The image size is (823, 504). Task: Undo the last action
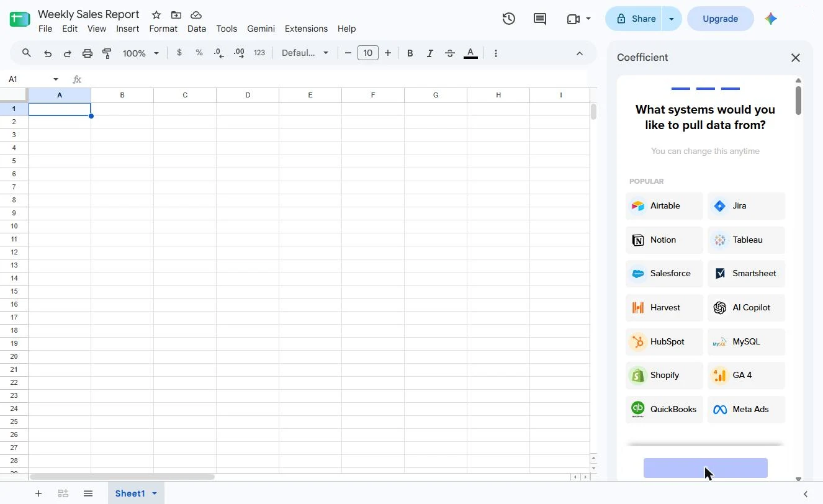point(48,53)
